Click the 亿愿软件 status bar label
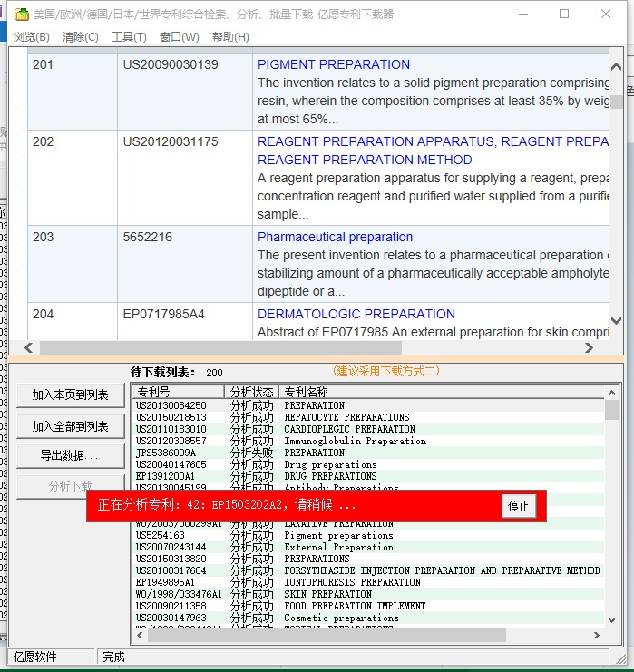The height and width of the screenshot is (672, 634). tap(35, 657)
